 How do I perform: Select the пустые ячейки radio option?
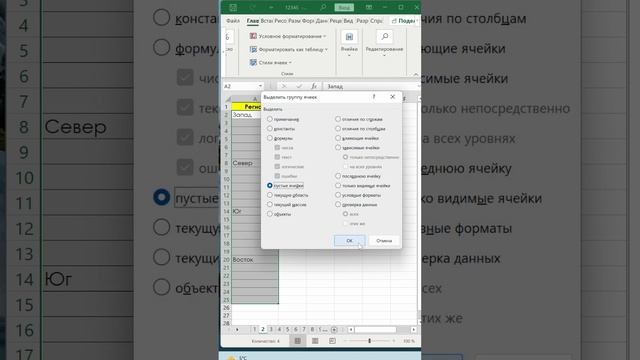(x=269, y=185)
